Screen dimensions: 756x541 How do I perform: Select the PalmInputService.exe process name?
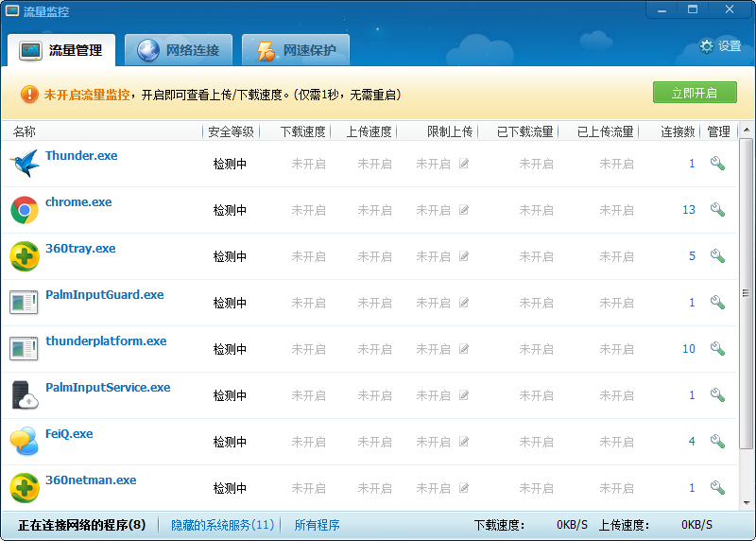coord(108,388)
